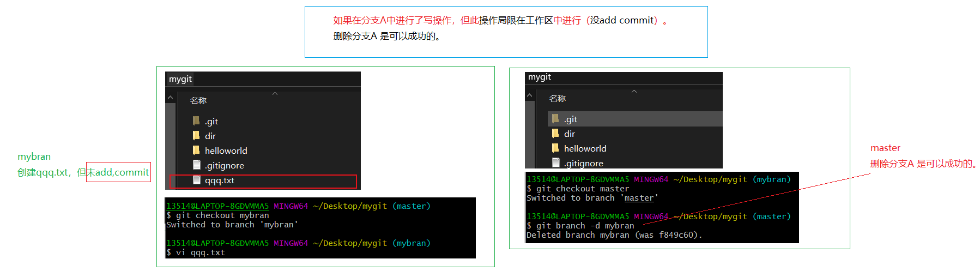This screenshot has height=277, width=980.
Task: Click the qqq.txt file icon
Action: pyautogui.click(x=197, y=180)
